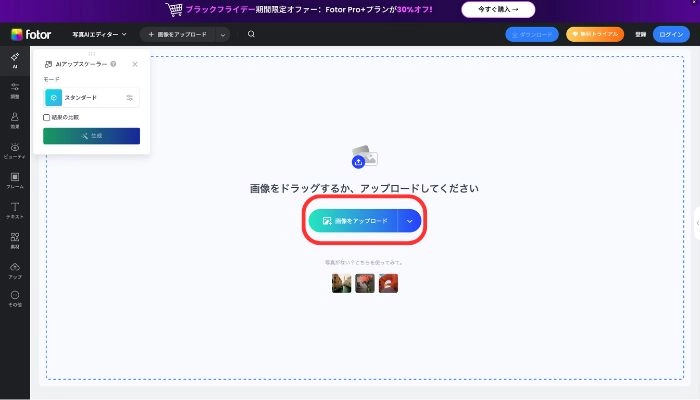Click the 画像をドラッグするか、アップロードしてください text
This screenshot has width=700, height=400.
point(364,188)
